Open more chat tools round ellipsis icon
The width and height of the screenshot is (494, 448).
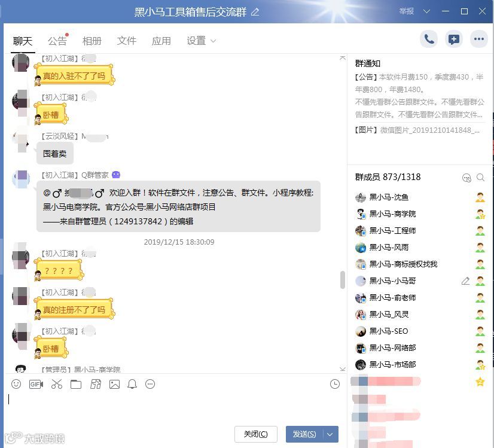[150, 384]
